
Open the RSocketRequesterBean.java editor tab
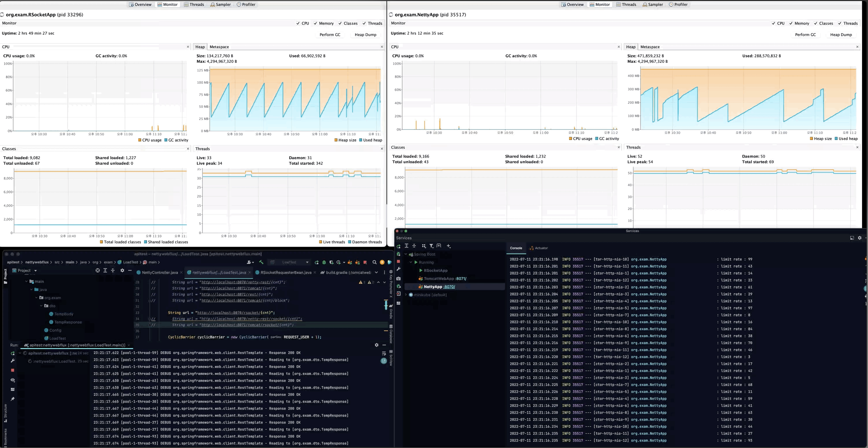[x=285, y=272]
